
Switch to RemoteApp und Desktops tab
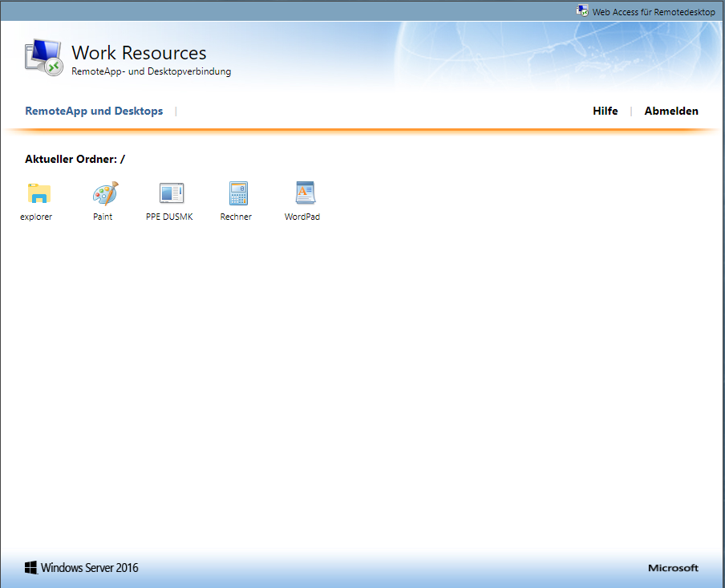[x=94, y=111]
